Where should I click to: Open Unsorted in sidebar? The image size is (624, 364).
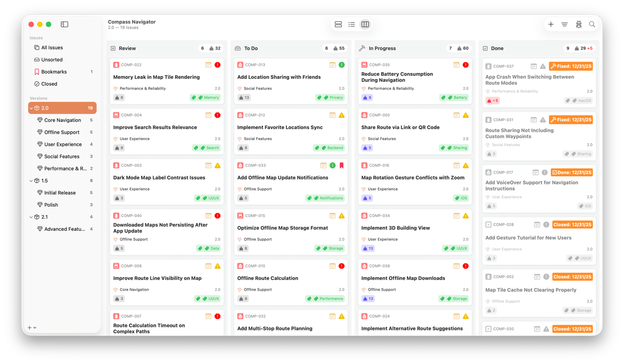(x=62, y=59)
